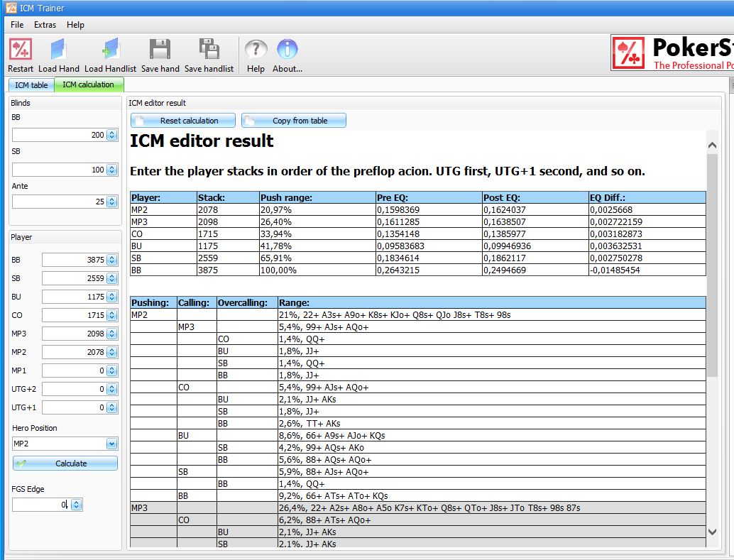734x560 pixels.
Task: Click the PokerStrategy logo banner
Action: [672, 53]
